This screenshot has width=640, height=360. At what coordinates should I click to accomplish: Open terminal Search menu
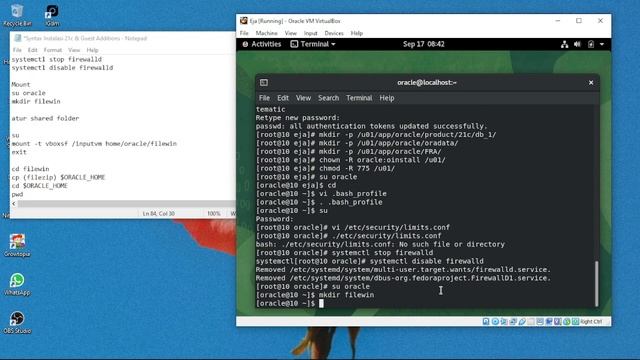329,98
